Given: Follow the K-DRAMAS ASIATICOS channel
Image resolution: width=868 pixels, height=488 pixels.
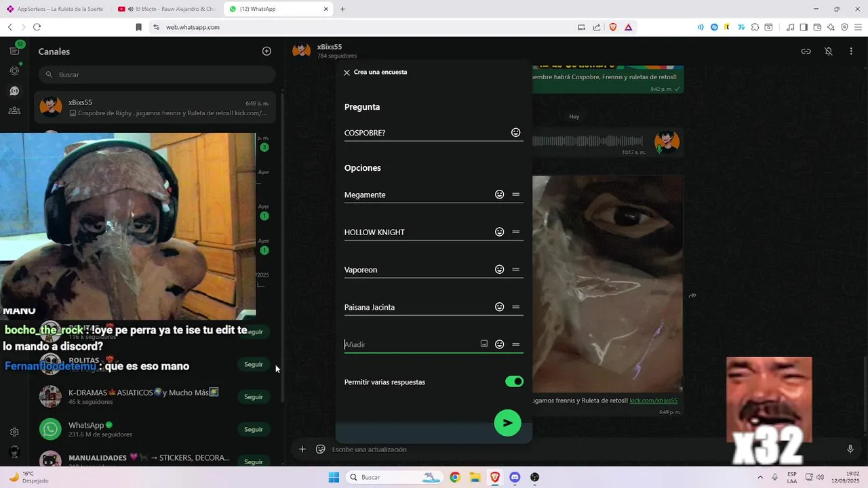Looking at the screenshot, I should tap(254, 397).
